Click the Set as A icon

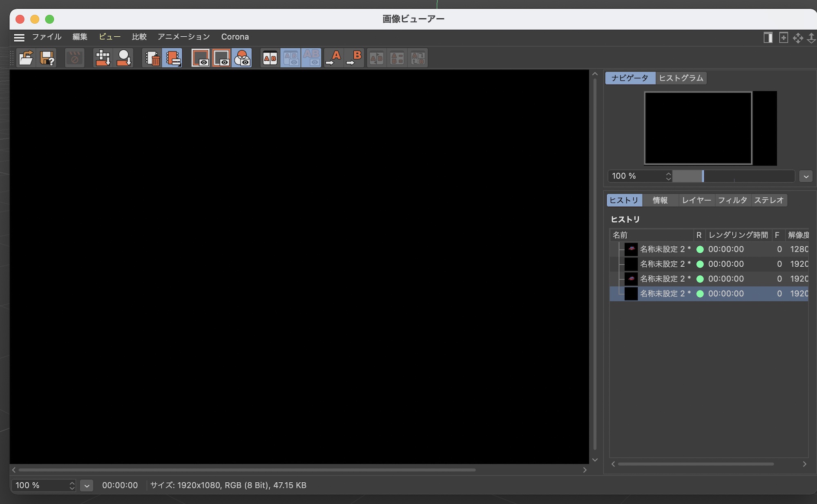(334, 58)
